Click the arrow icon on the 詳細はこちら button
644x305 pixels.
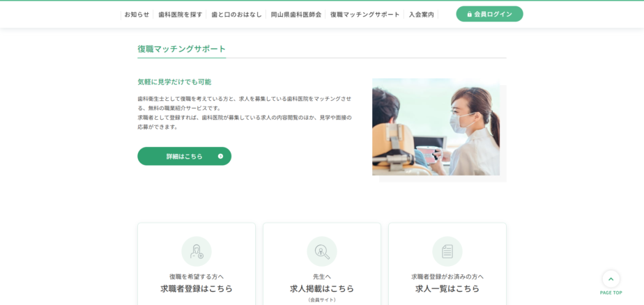click(x=220, y=157)
